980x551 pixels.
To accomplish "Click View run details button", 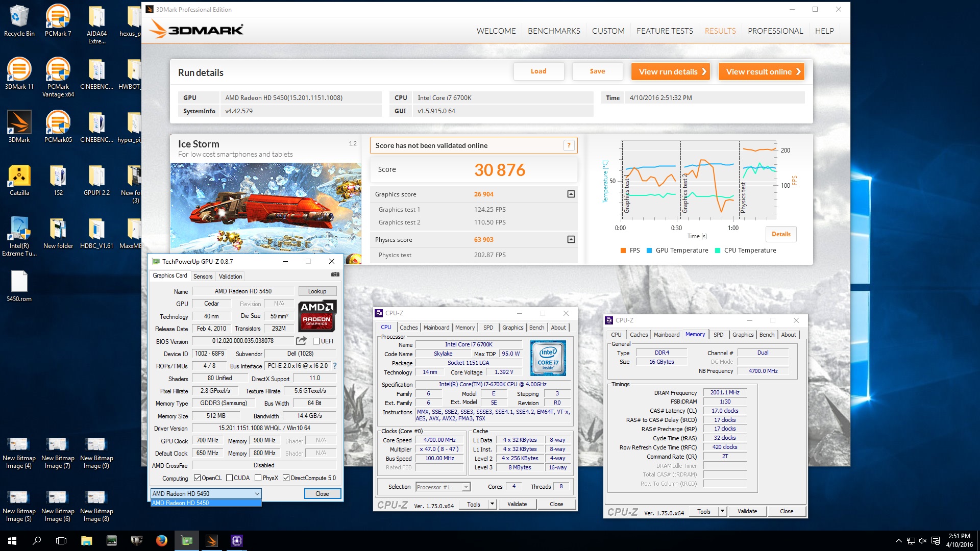I will (671, 71).
